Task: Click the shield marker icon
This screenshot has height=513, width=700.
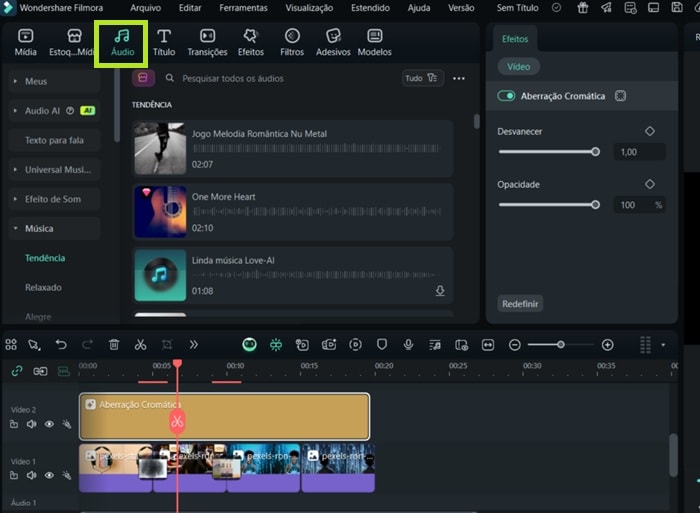Action: point(382,345)
